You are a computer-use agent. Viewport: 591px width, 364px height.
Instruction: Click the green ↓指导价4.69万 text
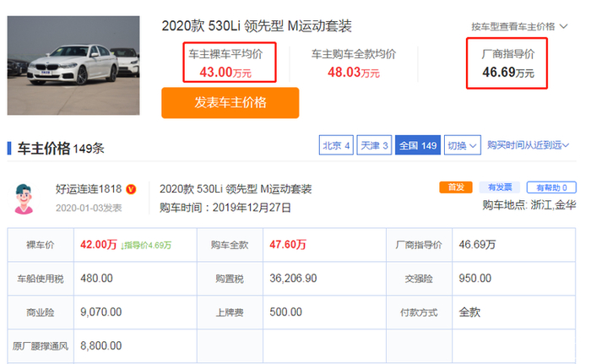click(x=146, y=246)
